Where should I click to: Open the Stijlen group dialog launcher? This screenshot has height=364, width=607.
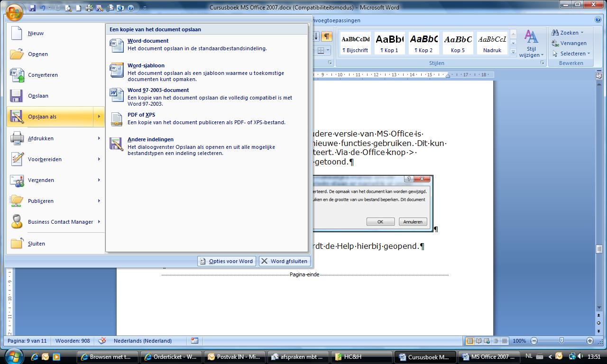pos(542,63)
